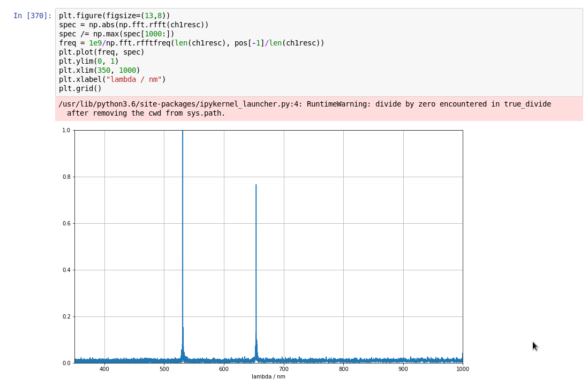Click the freq = 1e9 line
The image size is (588, 386).
click(x=192, y=43)
